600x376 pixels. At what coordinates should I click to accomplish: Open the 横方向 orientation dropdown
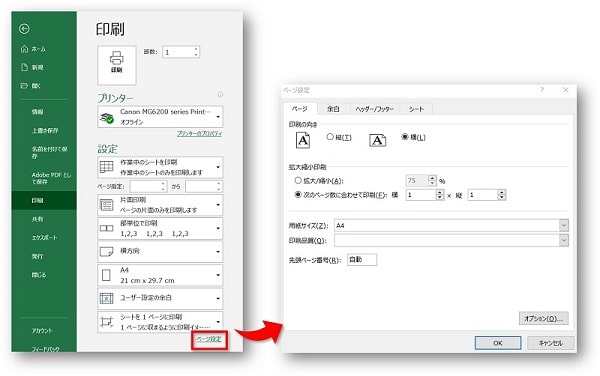[x=218, y=251]
